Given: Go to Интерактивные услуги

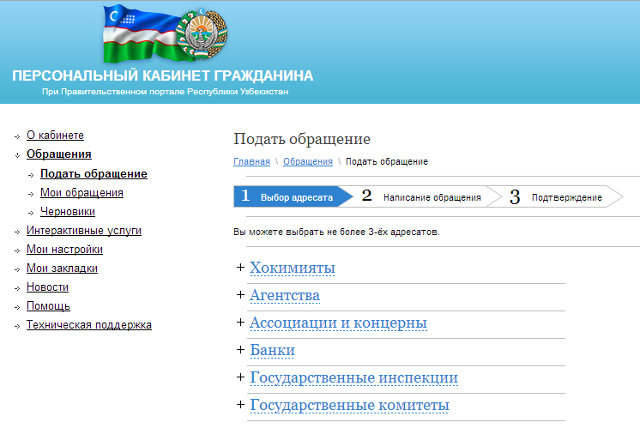Looking at the screenshot, I should 84,231.
